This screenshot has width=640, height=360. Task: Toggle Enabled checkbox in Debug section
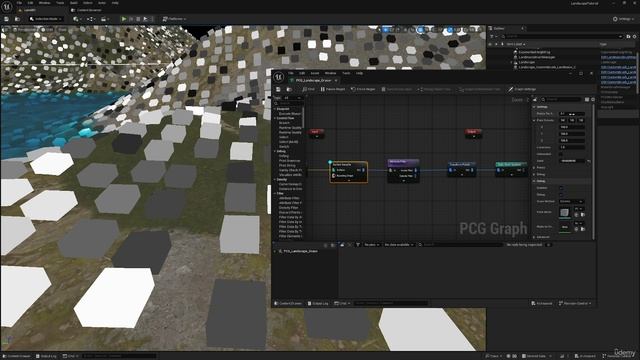pos(561,188)
